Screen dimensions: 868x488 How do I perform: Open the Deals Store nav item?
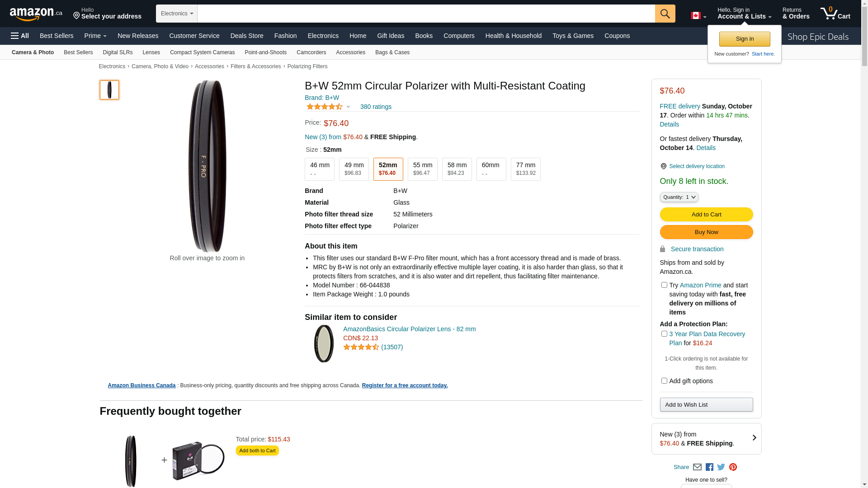click(x=246, y=36)
